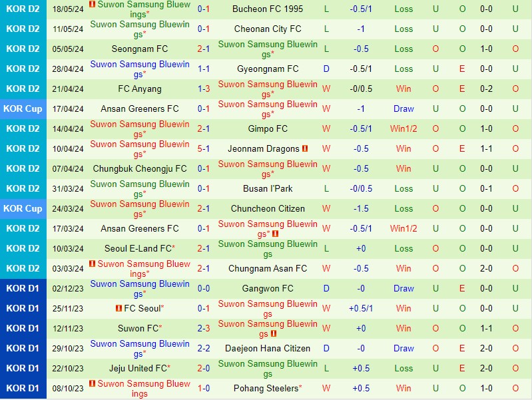Select date 05/05/24
This screenshot has height=400, width=532.
[68, 49]
